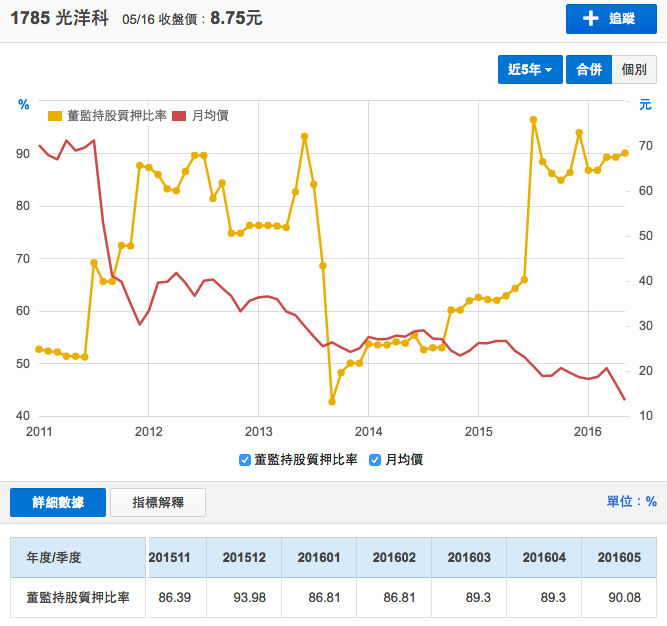Uncheck the 月均價 checkbox below chart
The height and width of the screenshot is (626, 667).
[376, 460]
